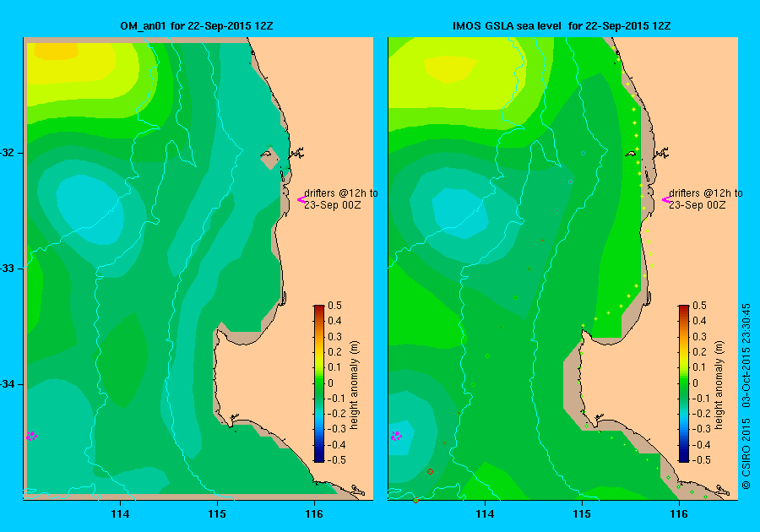Click the -34 latitude axis label
Viewport: 760px width, 532px height.
(7, 384)
